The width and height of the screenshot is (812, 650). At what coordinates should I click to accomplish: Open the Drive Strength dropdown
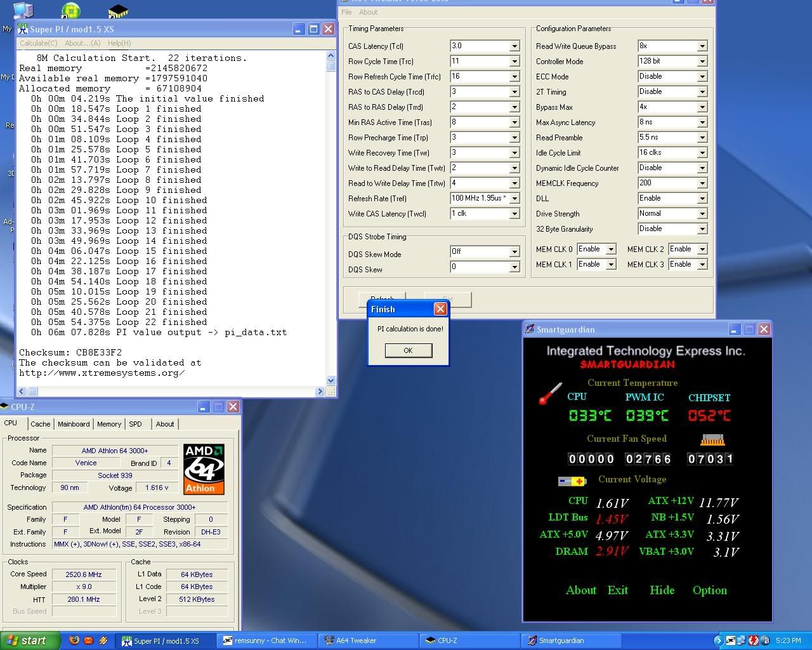pos(702,214)
